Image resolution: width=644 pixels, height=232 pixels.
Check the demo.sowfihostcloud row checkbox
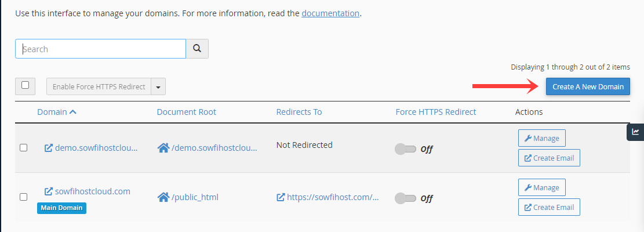point(24,148)
